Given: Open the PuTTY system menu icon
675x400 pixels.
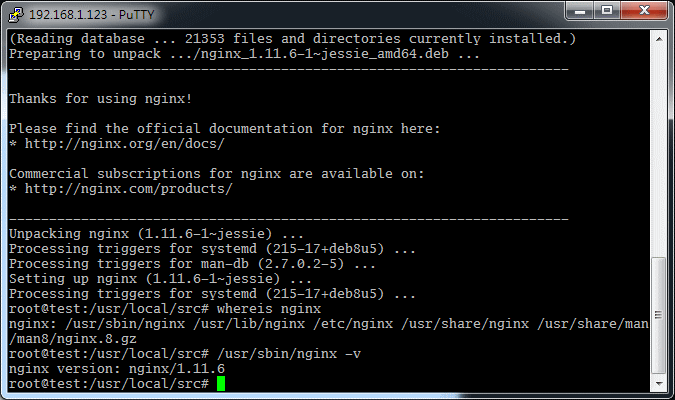Looking at the screenshot, I should coord(15,15).
